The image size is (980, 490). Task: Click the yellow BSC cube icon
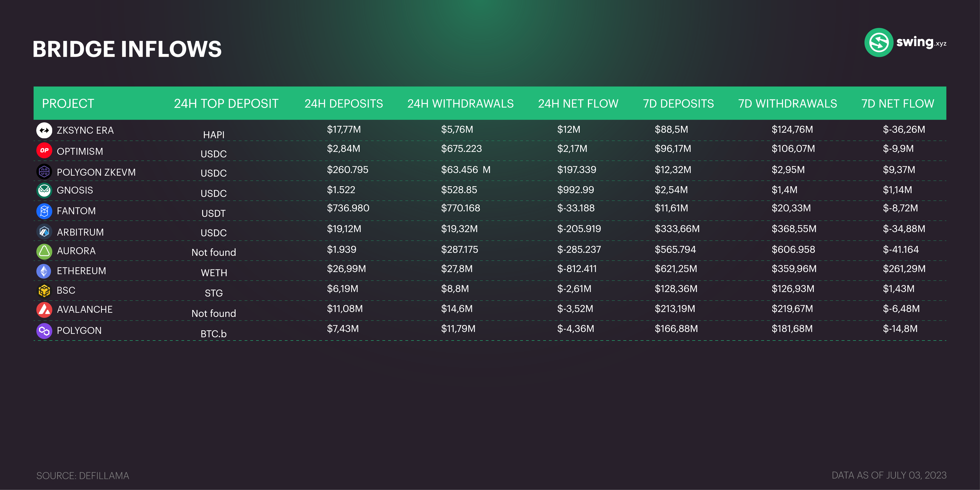point(44,291)
